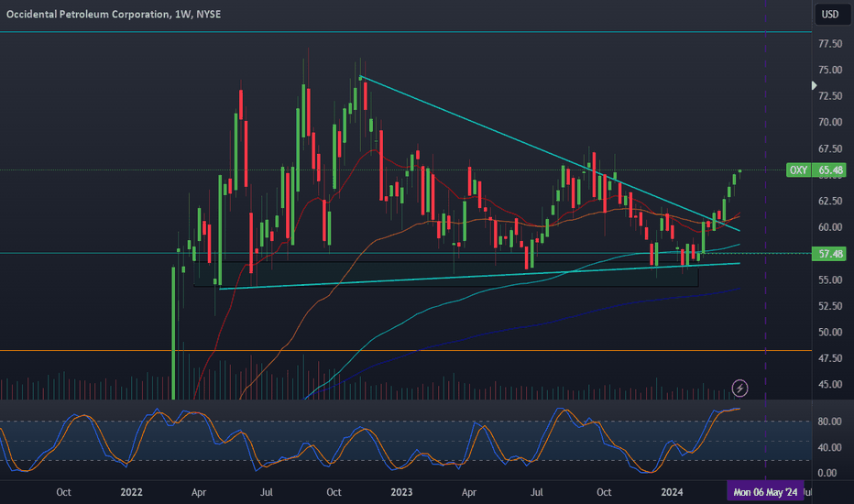The image size is (854, 504).
Task: Click the 72.50 price axis label
Action: 830,96
